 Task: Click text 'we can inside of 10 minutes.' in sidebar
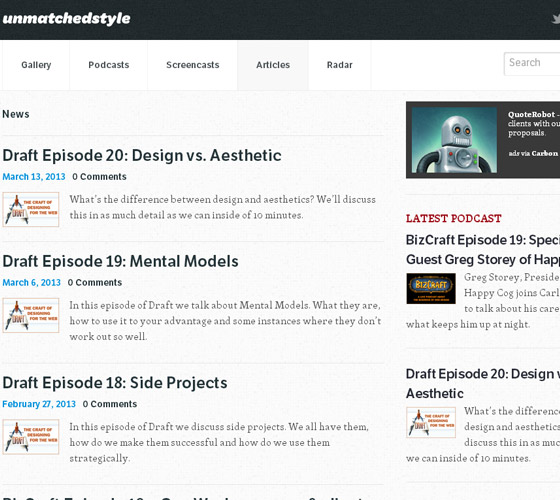(468, 458)
